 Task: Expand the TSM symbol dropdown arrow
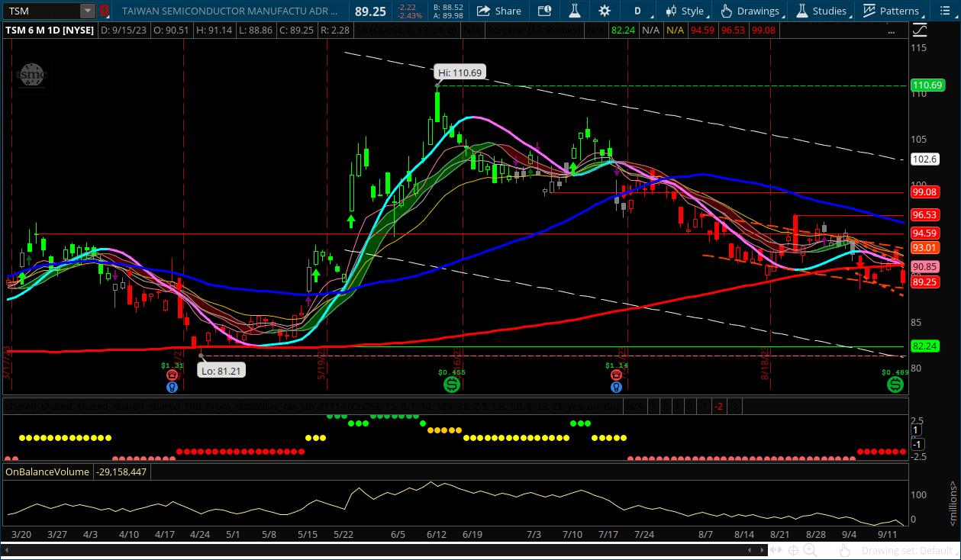pos(88,11)
